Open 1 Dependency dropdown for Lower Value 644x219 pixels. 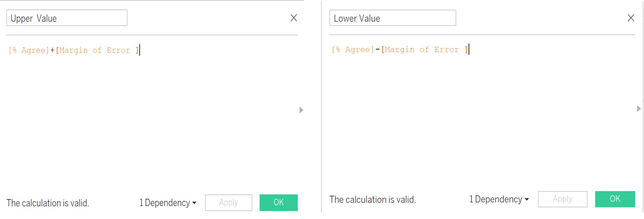[499, 199]
